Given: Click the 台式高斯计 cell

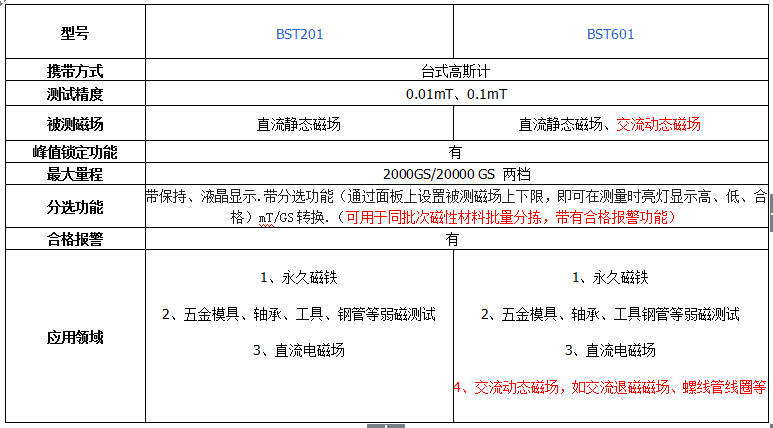Looking at the screenshot, I should tap(456, 72).
